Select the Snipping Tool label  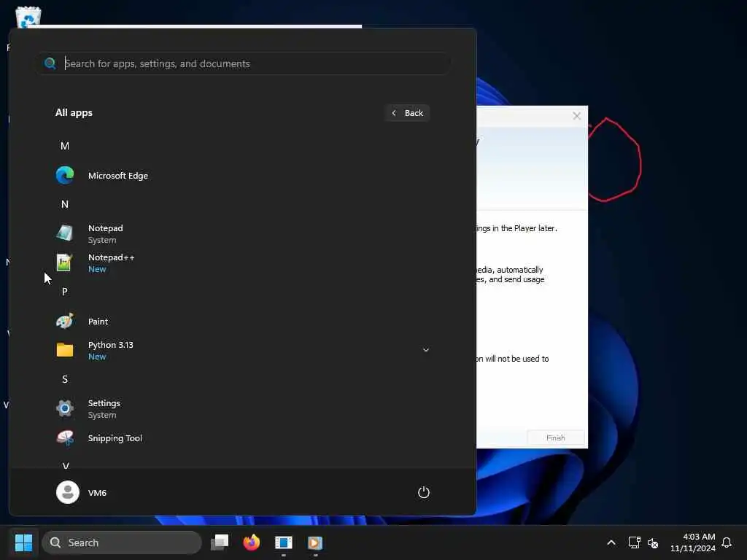[x=115, y=438]
